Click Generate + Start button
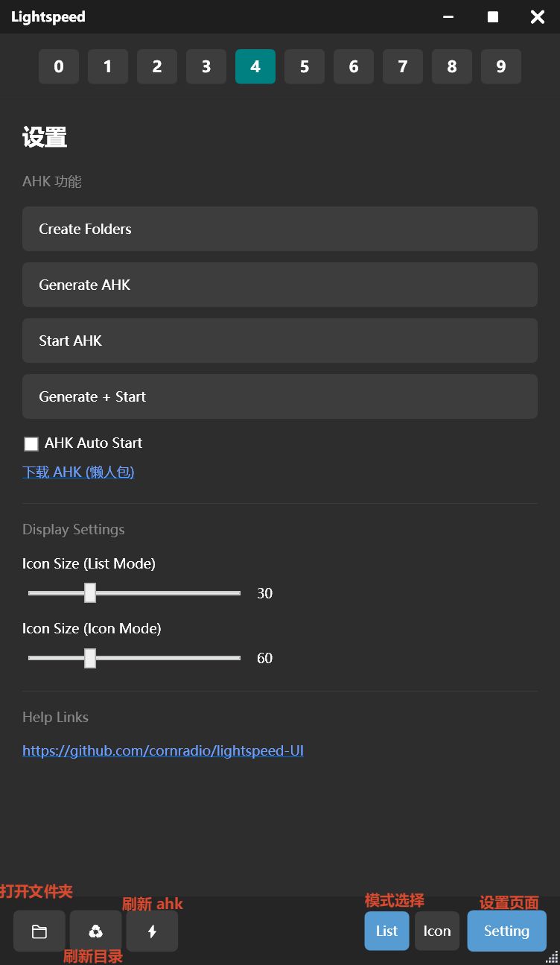The width and height of the screenshot is (560, 965). pyautogui.click(x=280, y=396)
